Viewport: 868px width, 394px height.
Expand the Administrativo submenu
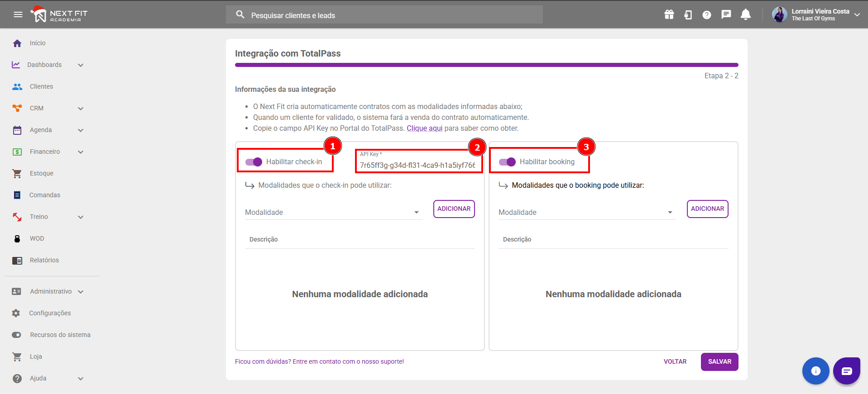click(81, 292)
